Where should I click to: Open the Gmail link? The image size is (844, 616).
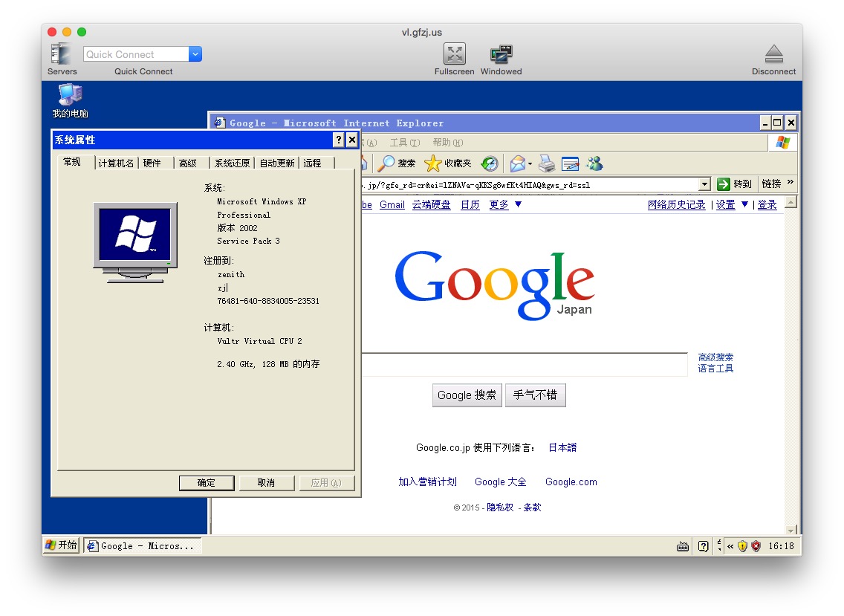tap(392, 204)
